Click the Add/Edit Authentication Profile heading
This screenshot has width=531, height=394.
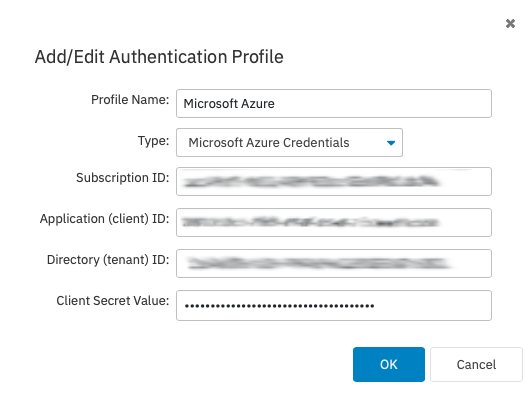point(159,57)
